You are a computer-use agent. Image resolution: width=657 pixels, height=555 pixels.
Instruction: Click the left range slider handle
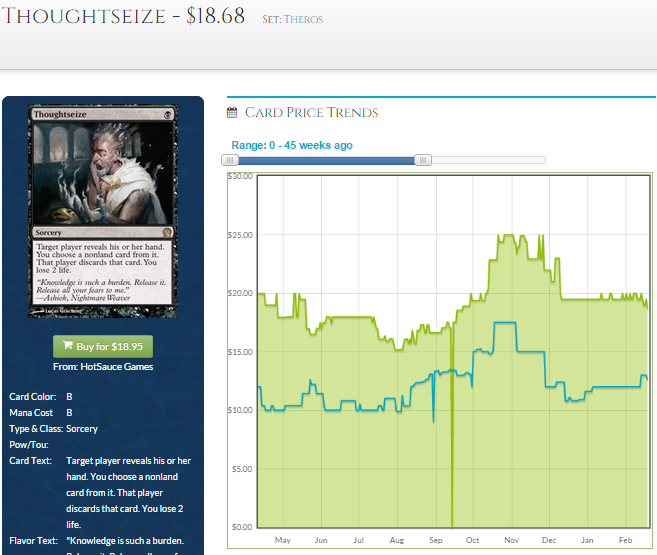(230, 160)
